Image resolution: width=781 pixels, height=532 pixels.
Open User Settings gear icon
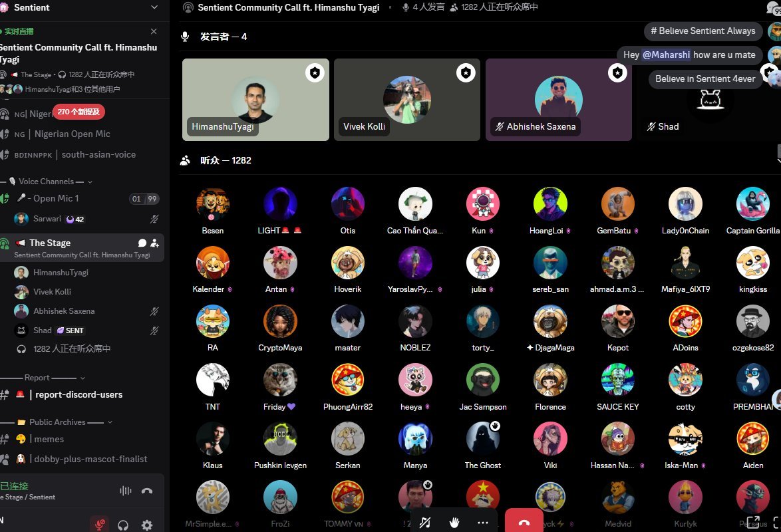point(147,525)
